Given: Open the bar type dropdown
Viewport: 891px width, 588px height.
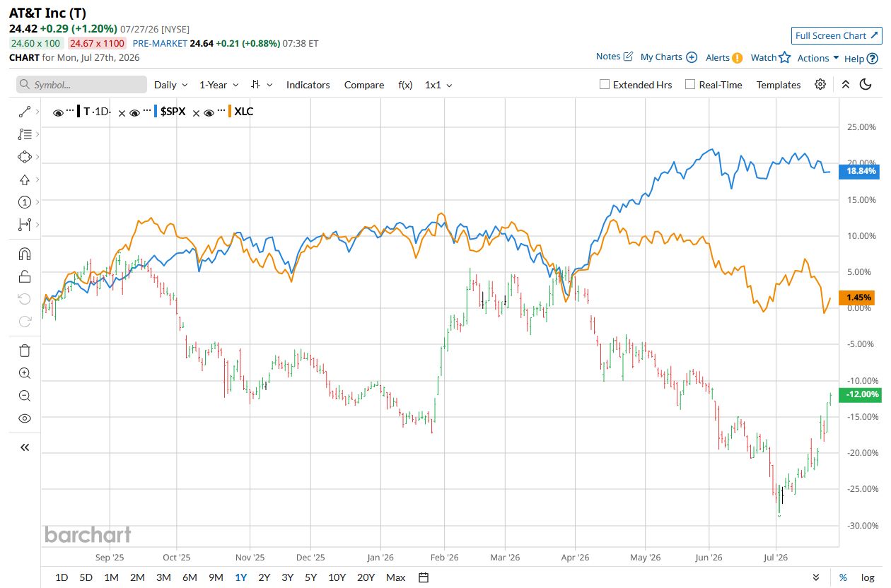Looking at the screenshot, I should [x=262, y=85].
